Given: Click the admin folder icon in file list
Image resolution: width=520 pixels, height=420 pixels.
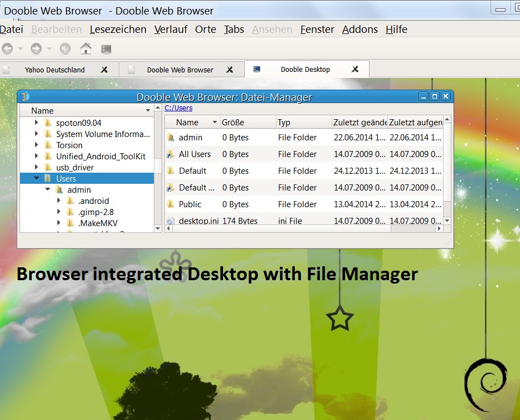Looking at the screenshot, I should [x=171, y=137].
